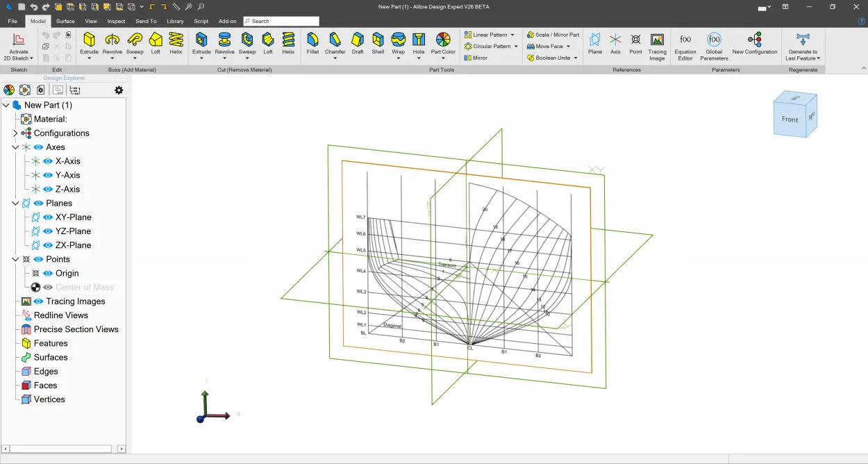868x464 pixels.
Task: Show the Center of Mass
Action: [x=49, y=288]
